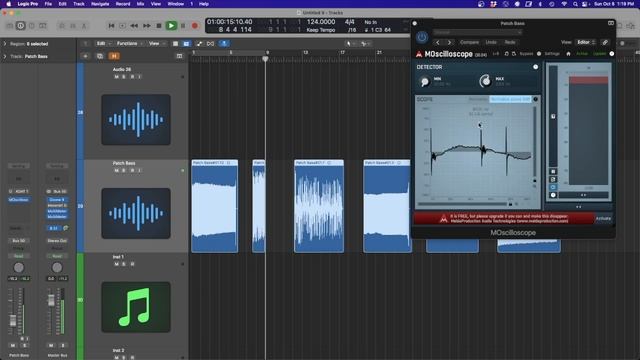Fast forward using the transport control

pos(147,26)
